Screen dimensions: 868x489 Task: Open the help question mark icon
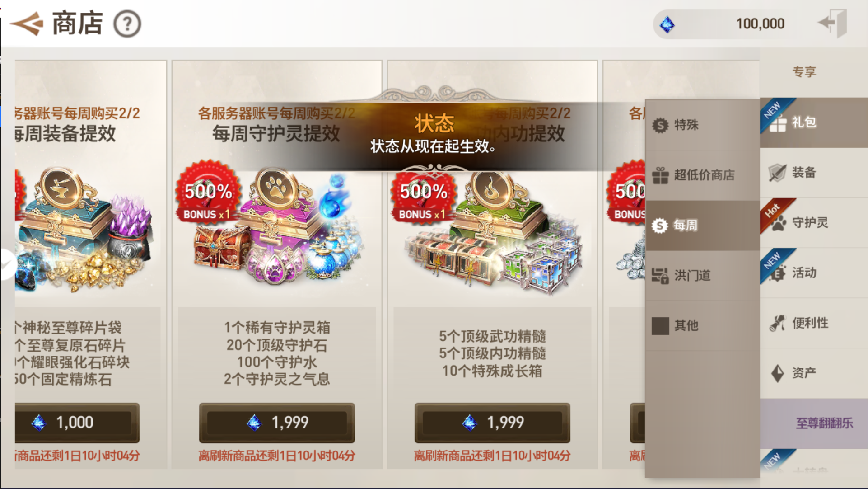(x=127, y=24)
